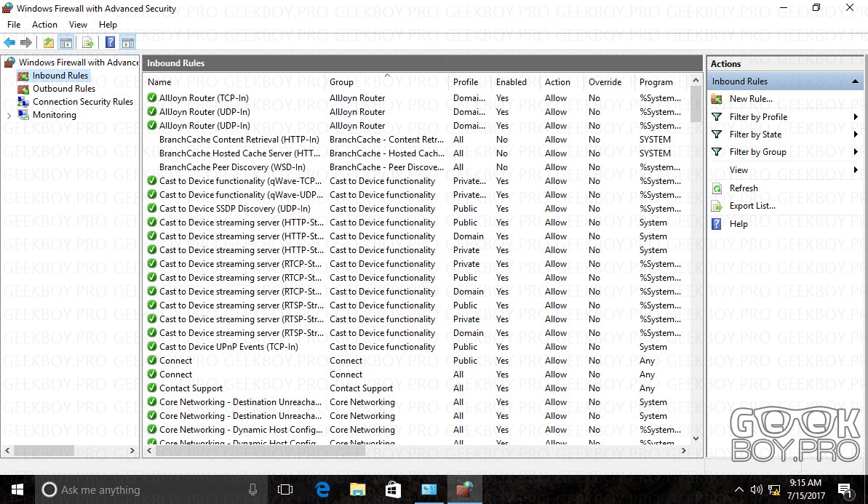This screenshot has height=504, width=868.
Task: Click the Forward arrow toolbar icon
Action: (x=25, y=43)
